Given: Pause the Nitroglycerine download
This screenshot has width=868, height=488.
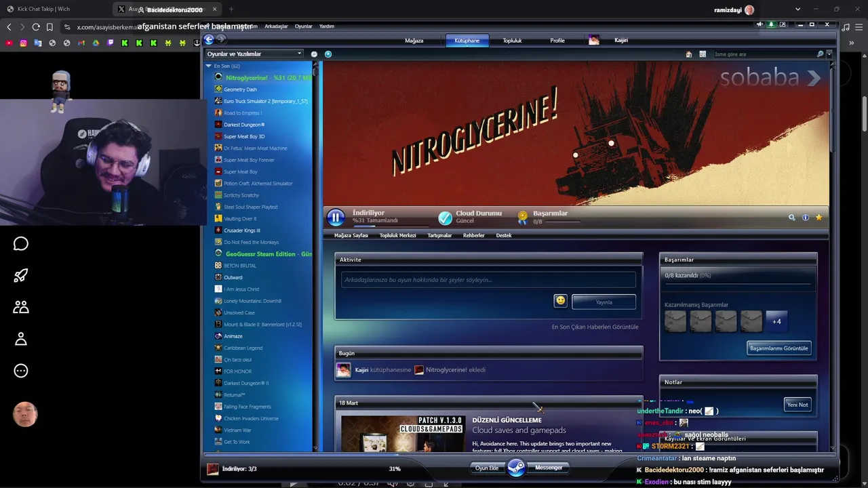Looking at the screenshot, I should [335, 218].
